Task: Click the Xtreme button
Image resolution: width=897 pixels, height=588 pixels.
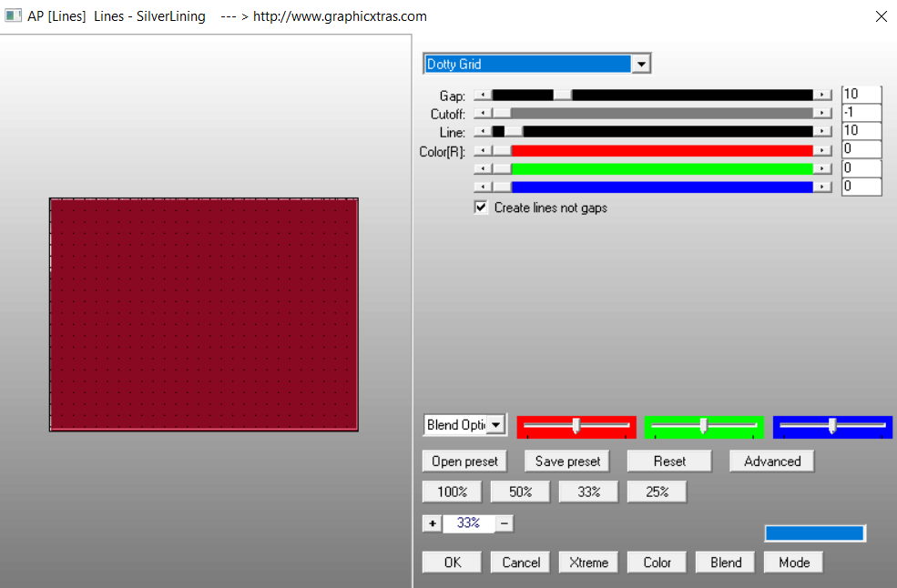Action: click(x=588, y=563)
